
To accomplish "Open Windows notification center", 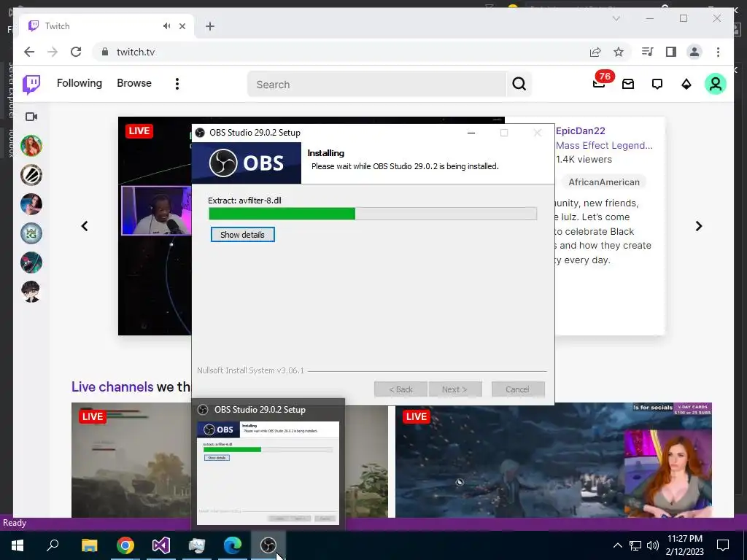I will 723,545.
